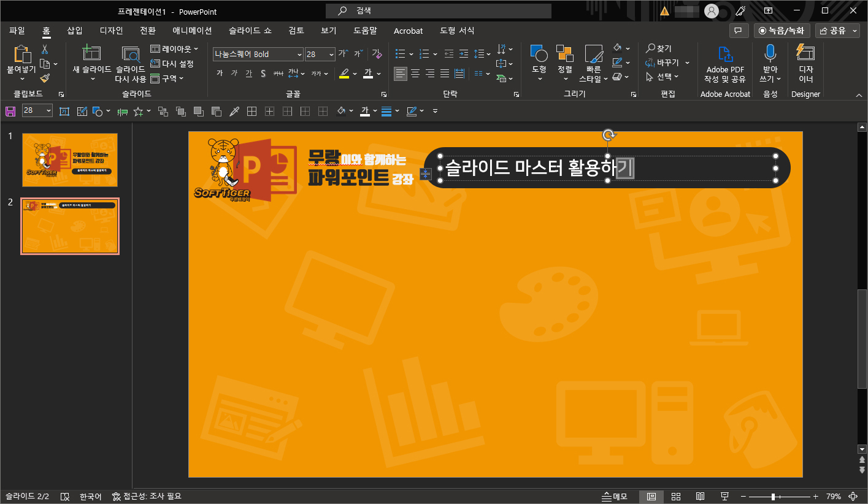
Task: Select the 빠른 스타일 quick styles icon
Action: 593,61
